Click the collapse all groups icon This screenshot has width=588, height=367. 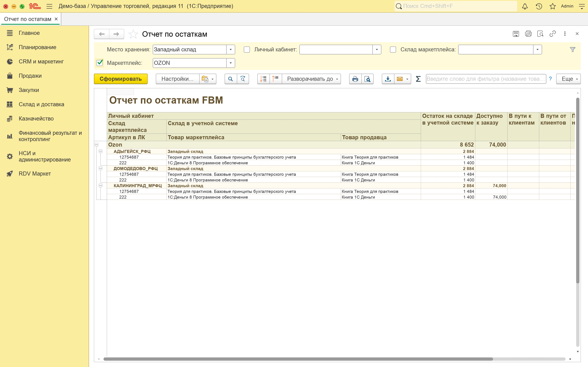pyautogui.click(x=276, y=79)
